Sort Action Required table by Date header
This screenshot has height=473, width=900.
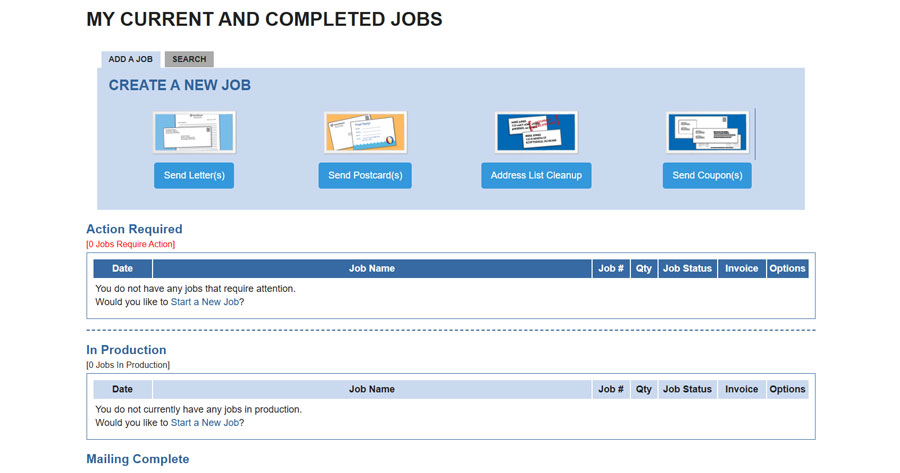coord(122,268)
